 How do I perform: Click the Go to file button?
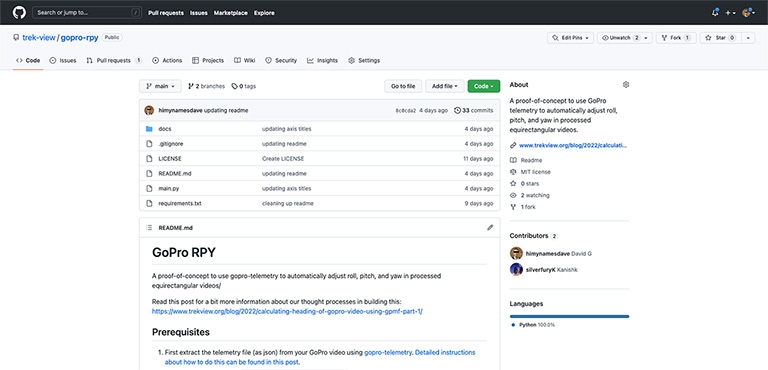tap(403, 86)
